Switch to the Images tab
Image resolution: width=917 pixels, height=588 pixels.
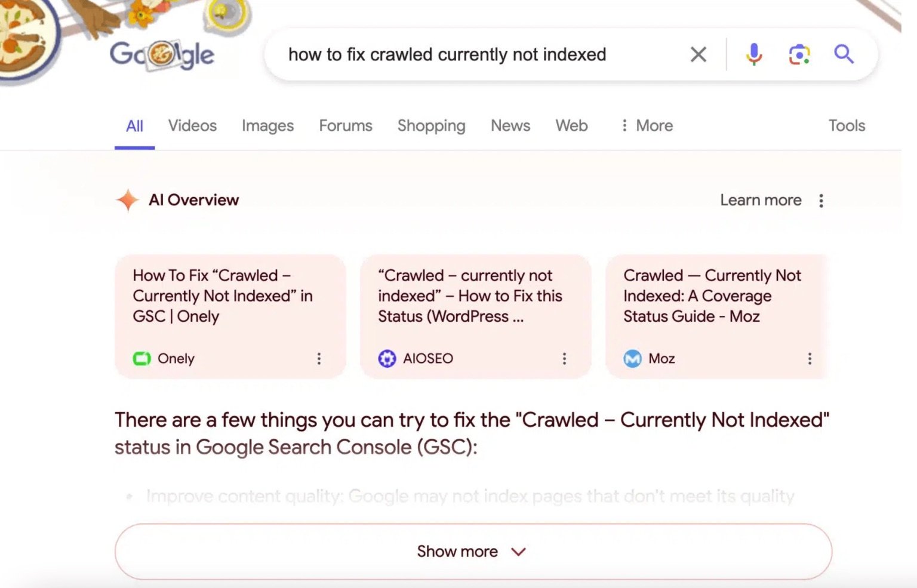[267, 125]
